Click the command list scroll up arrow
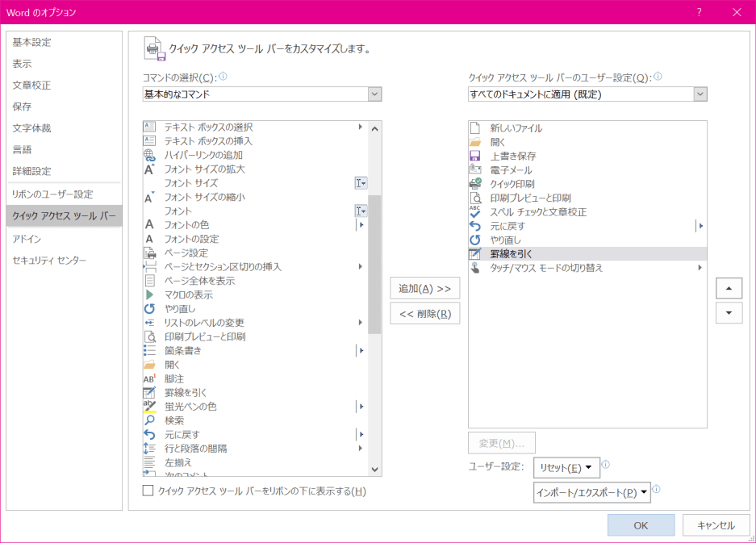The height and width of the screenshot is (543, 756). (374, 129)
